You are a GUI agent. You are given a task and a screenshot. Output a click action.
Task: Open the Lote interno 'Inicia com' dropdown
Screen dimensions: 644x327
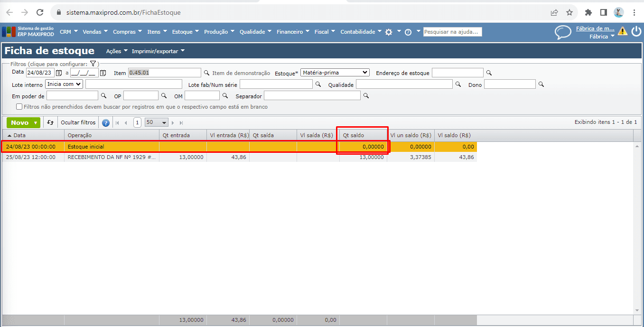click(x=64, y=84)
